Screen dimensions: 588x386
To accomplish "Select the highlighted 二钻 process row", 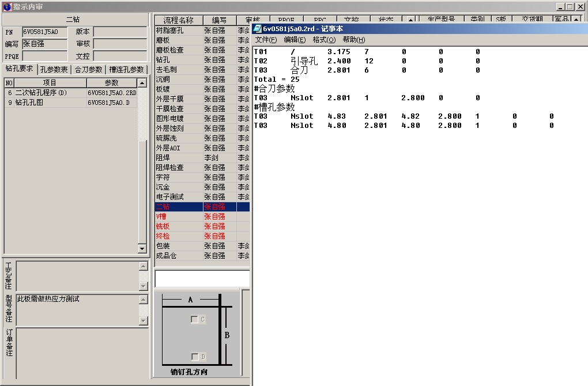I will tap(202, 206).
